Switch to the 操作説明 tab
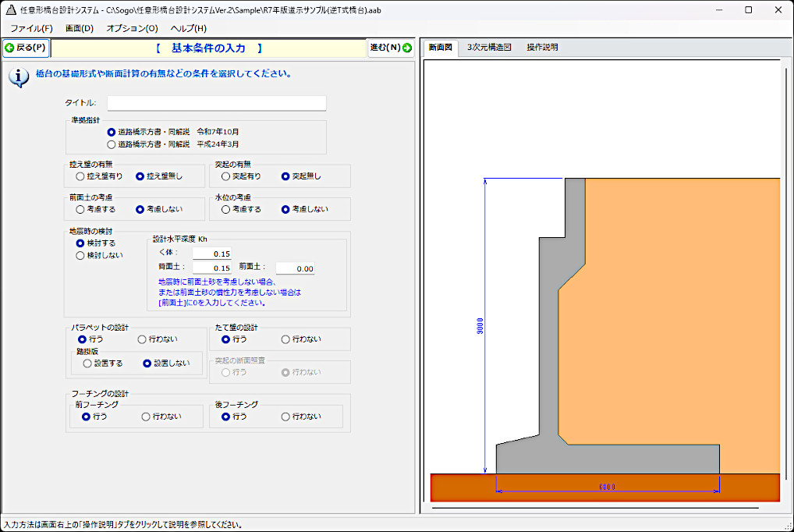This screenshot has height=532, width=794. [x=542, y=48]
